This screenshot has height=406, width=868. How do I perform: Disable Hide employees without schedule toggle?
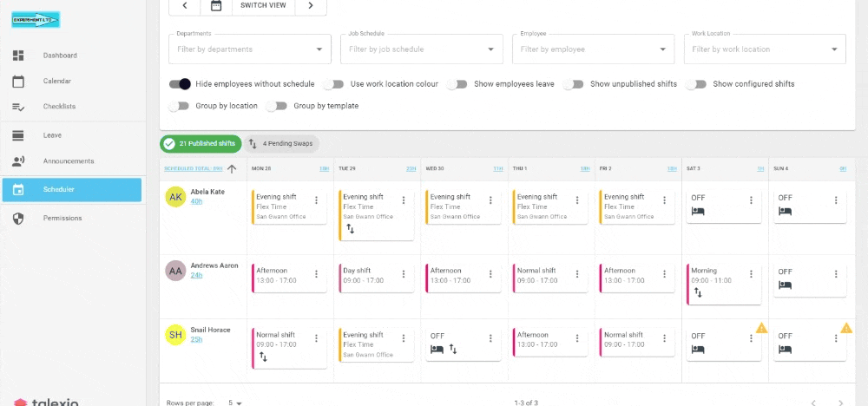point(180,84)
